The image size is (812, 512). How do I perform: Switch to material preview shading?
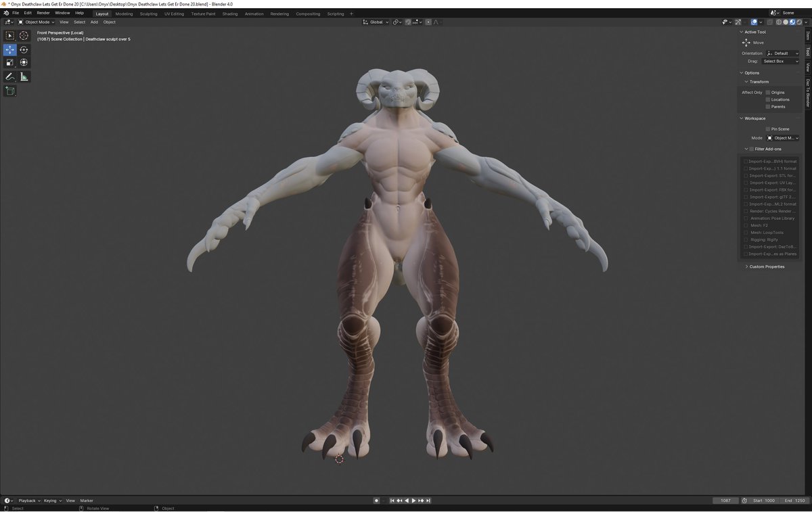point(792,22)
